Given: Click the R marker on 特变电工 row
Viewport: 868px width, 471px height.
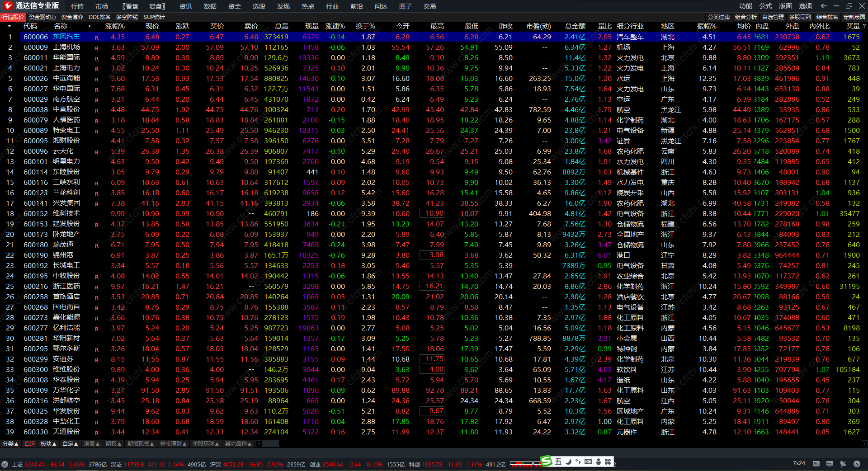Looking at the screenshot, I should (x=97, y=131).
